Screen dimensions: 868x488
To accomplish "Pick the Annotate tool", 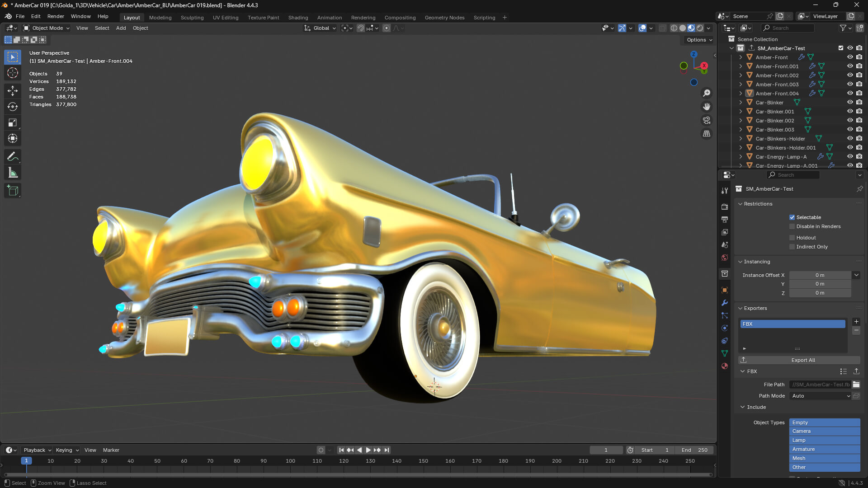I will point(12,156).
